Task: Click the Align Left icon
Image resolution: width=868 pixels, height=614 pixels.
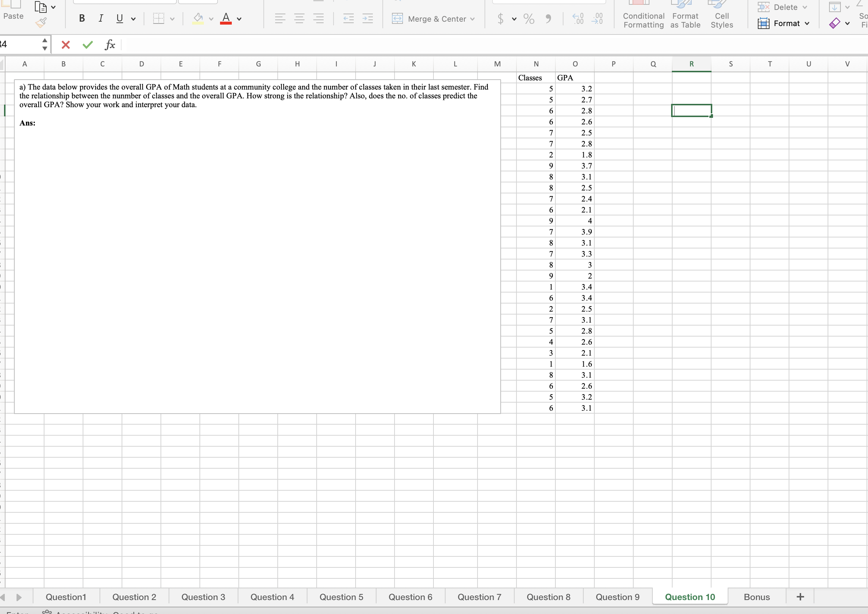Action: point(280,18)
